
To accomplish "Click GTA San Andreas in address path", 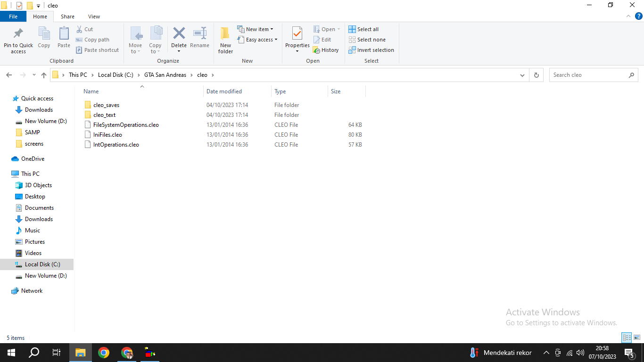I will (x=165, y=75).
